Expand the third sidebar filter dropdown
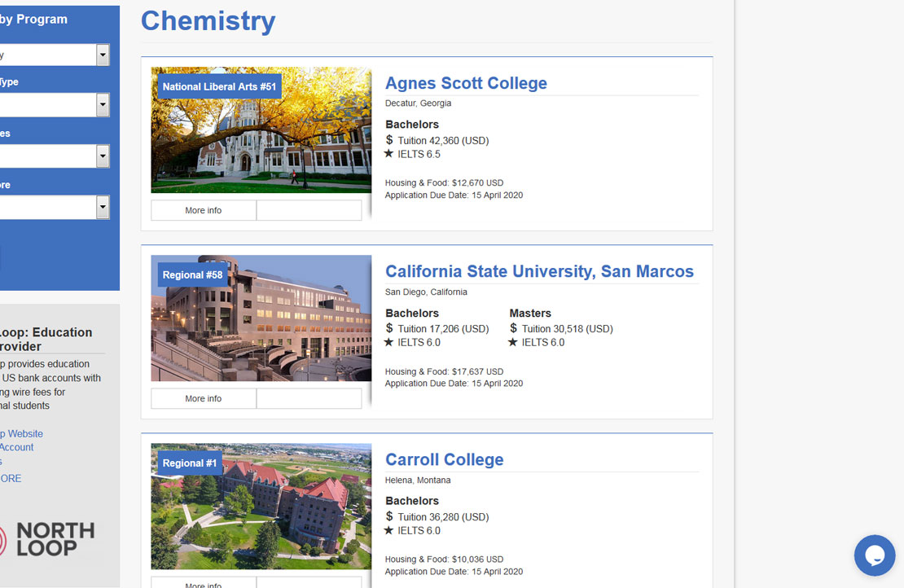Screen dimensions: 904x588 click(103, 156)
